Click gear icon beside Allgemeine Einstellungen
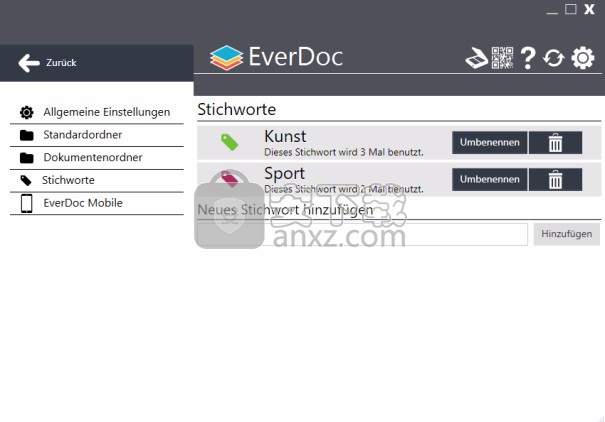Screen dimensions: 605x422 (x=27, y=112)
